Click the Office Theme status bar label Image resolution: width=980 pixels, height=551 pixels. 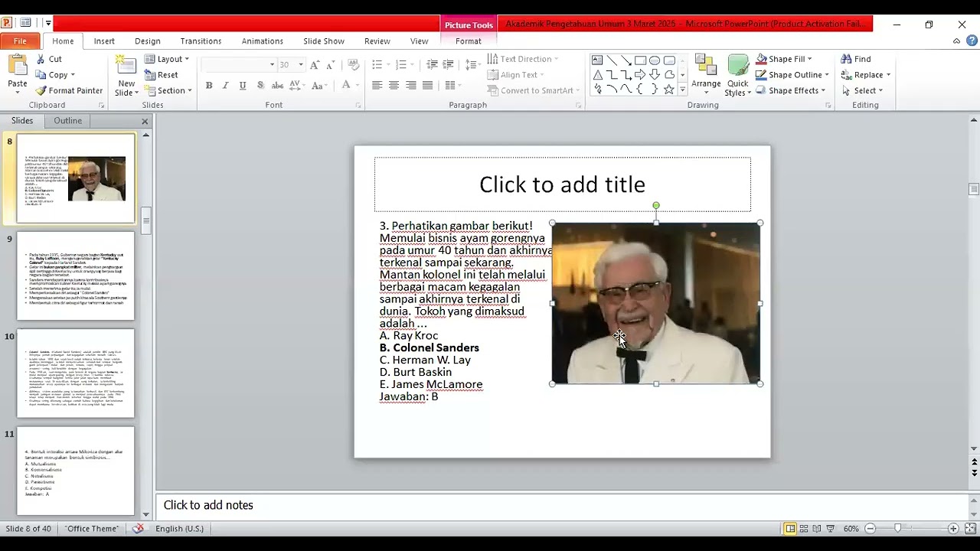[x=92, y=529]
